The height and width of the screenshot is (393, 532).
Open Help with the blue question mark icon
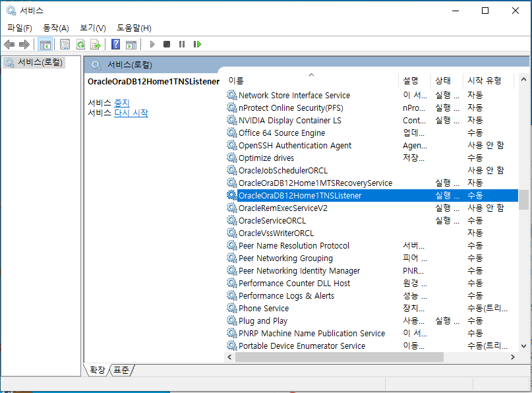pyautogui.click(x=116, y=44)
